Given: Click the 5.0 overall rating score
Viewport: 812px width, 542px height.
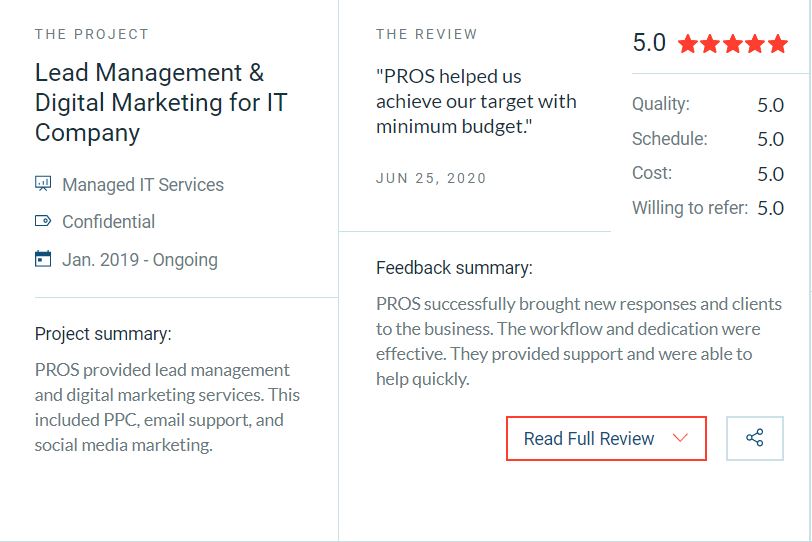Looking at the screenshot, I should point(649,43).
